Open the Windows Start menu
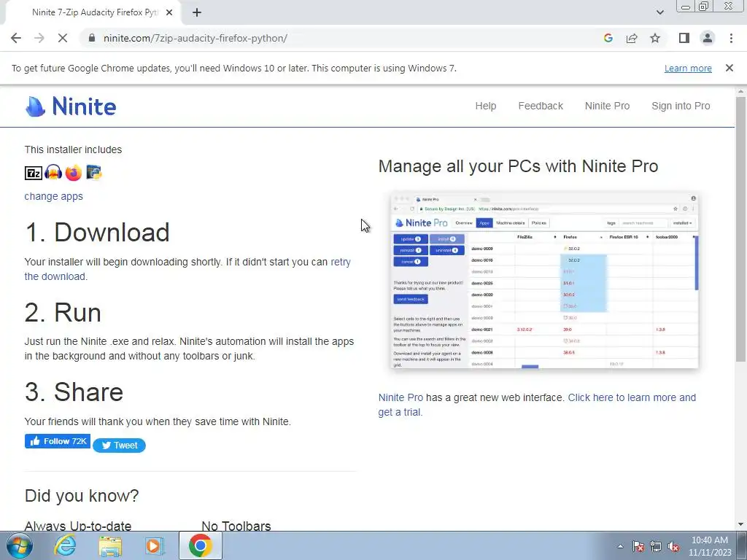 pyautogui.click(x=19, y=545)
